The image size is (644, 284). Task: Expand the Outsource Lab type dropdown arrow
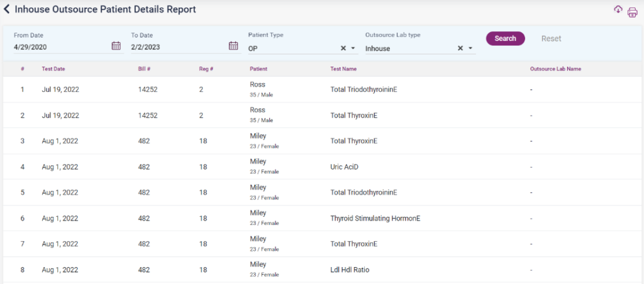coord(470,48)
